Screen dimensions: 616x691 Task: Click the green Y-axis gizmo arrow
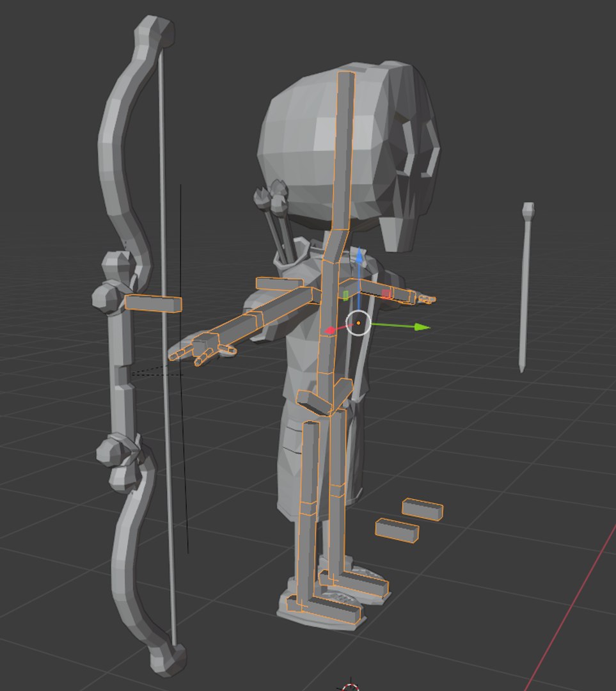coord(423,327)
